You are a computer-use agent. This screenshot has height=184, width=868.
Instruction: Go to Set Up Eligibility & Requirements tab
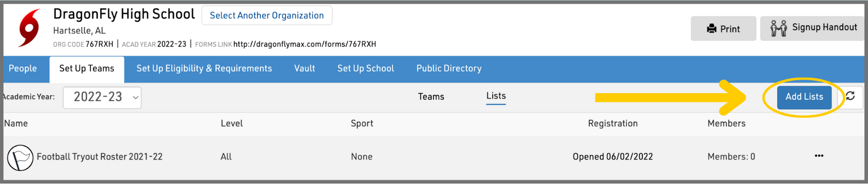(x=204, y=69)
